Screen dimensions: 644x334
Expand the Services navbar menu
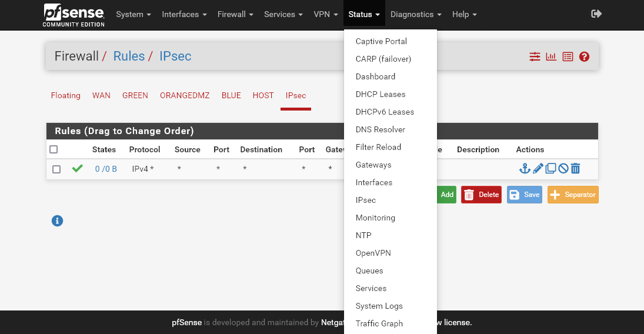pyautogui.click(x=283, y=14)
